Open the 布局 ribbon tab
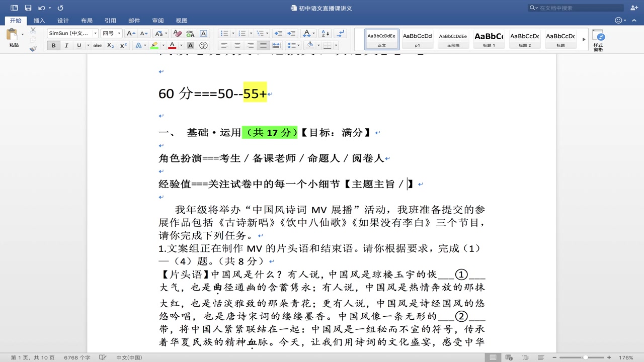The image size is (644, 362). 87,21
